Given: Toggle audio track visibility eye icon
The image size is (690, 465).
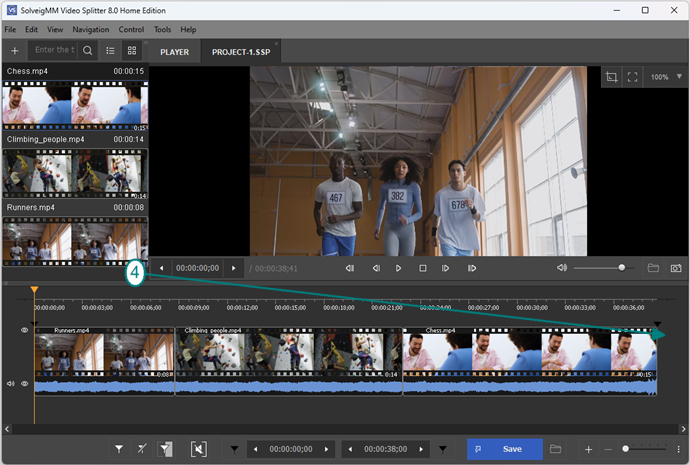Looking at the screenshot, I should tap(25, 384).
